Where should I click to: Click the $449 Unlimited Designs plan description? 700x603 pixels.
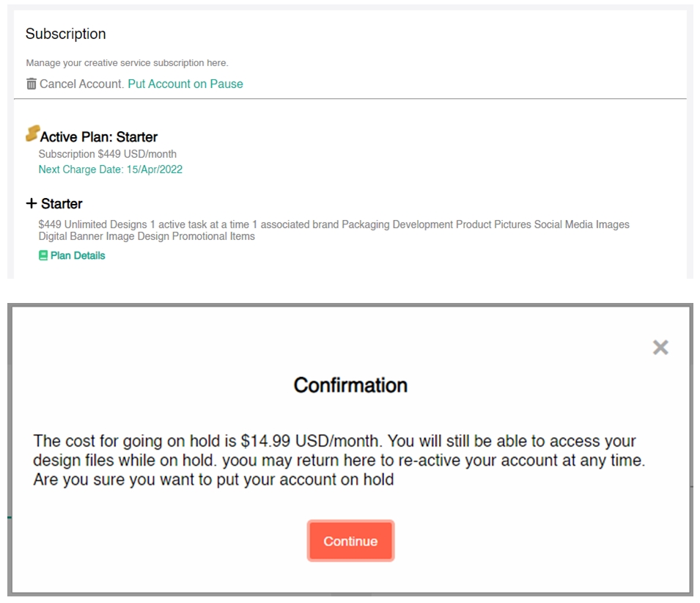point(334,230)
